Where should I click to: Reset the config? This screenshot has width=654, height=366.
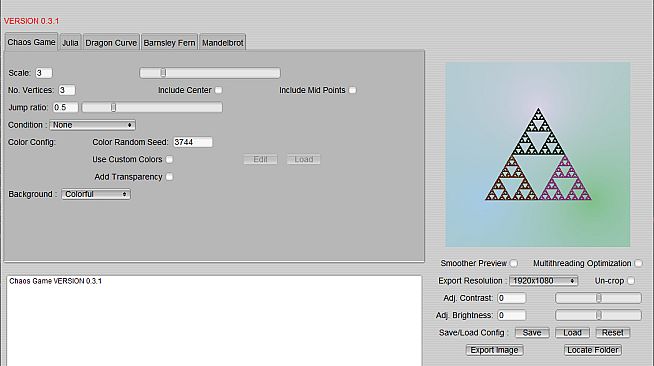tap(613, 333)
